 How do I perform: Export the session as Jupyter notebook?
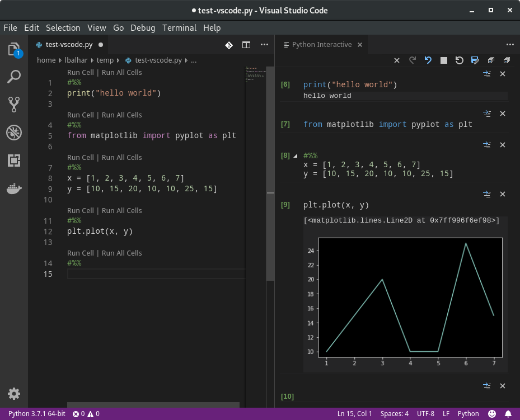coord(475,60)
